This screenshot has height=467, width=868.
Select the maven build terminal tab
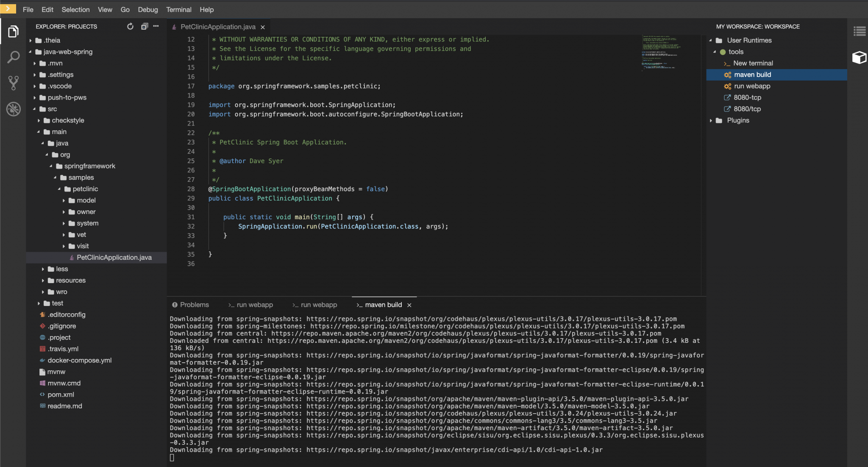pyautogui.click(x=383, y=305)
